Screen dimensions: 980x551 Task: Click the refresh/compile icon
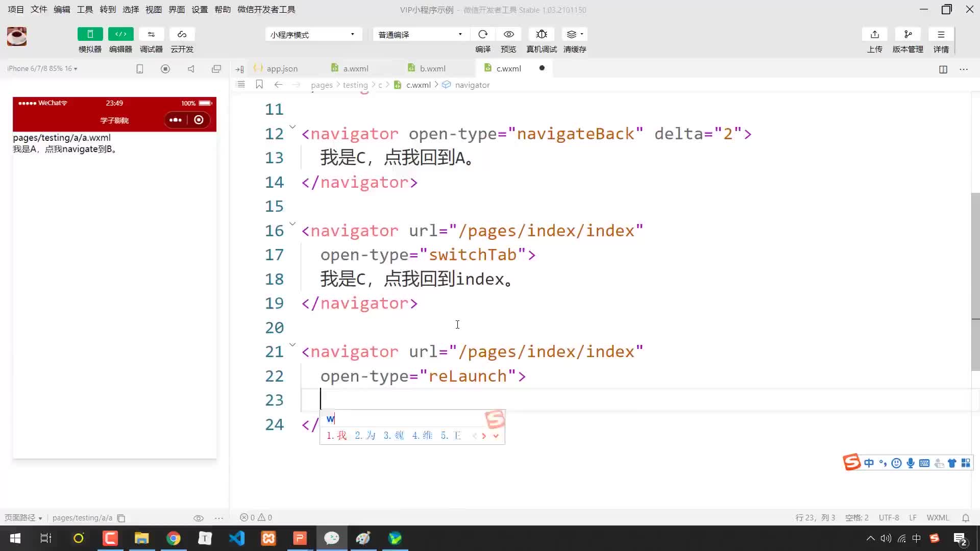click(483, 34)
